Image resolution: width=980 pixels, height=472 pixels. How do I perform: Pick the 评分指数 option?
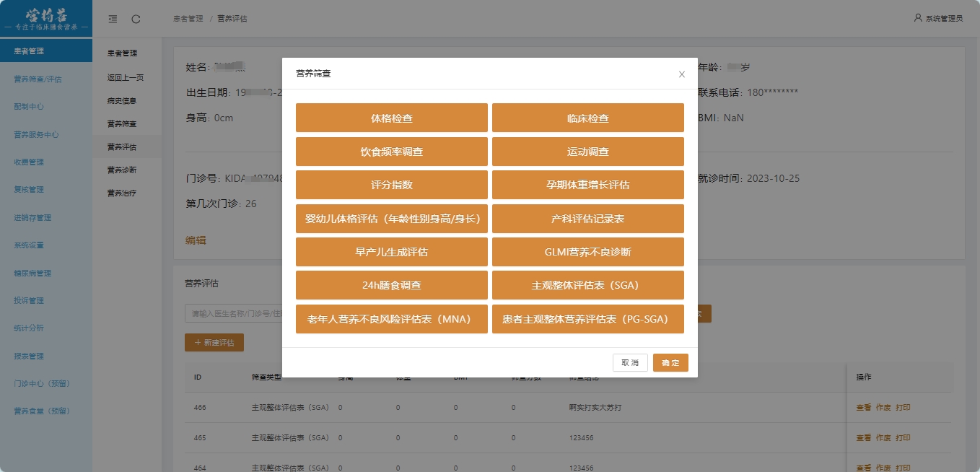point(392,185)
